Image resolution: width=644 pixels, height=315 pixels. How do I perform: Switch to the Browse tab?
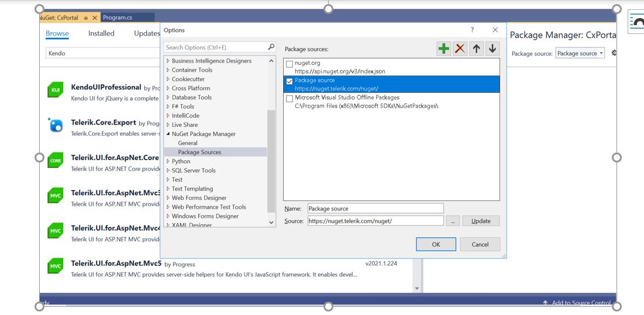coord(57,33)
